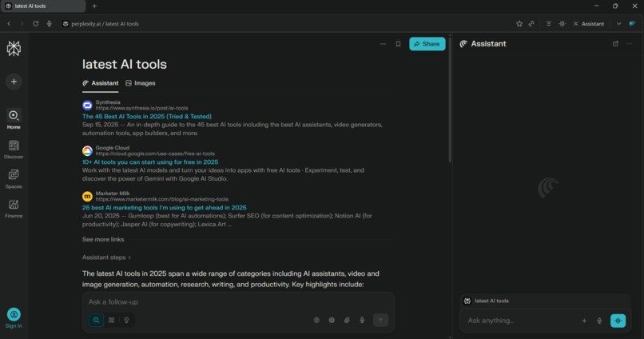The image size is (644, 339).
Task: Close the Assistant sidebar with the toolbar X
Action: (x=575, y=24)
